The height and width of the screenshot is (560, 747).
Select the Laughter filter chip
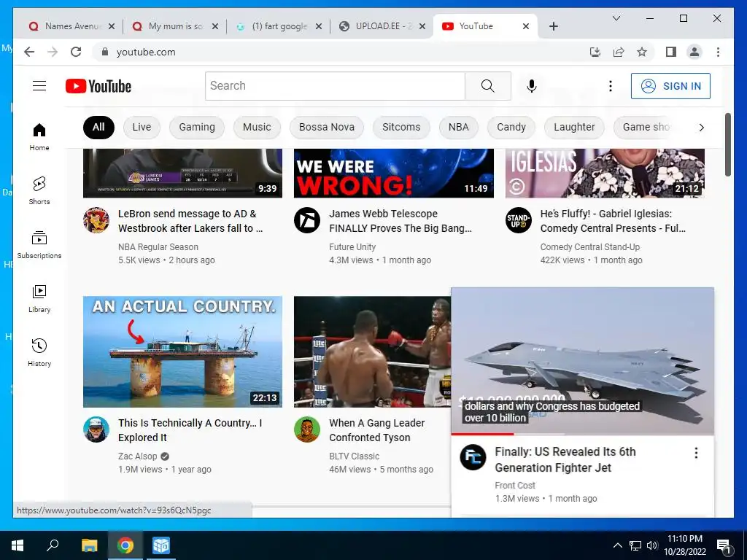tap(574, 127)
